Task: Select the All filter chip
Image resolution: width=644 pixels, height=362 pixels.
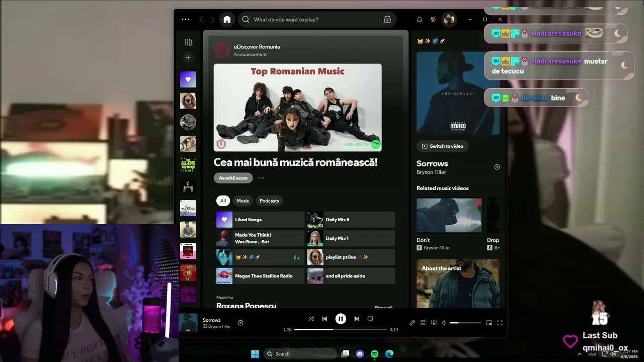Action: coord(223,201)
